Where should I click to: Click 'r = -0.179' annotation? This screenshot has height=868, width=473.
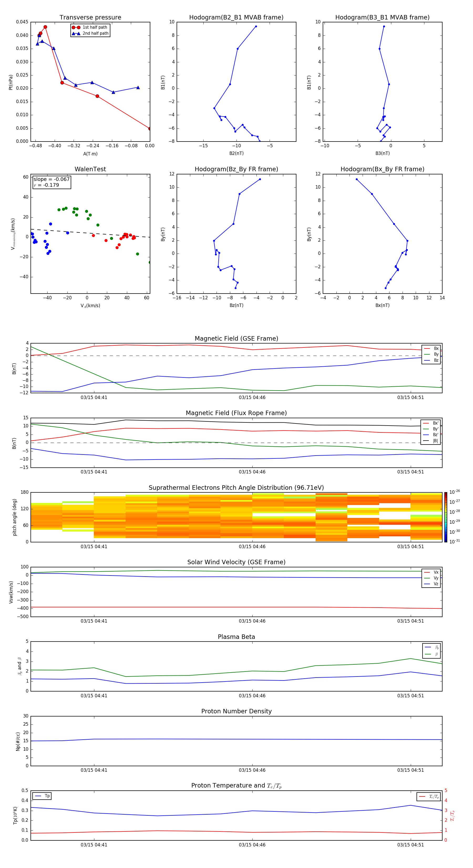[x=47, y=185]
